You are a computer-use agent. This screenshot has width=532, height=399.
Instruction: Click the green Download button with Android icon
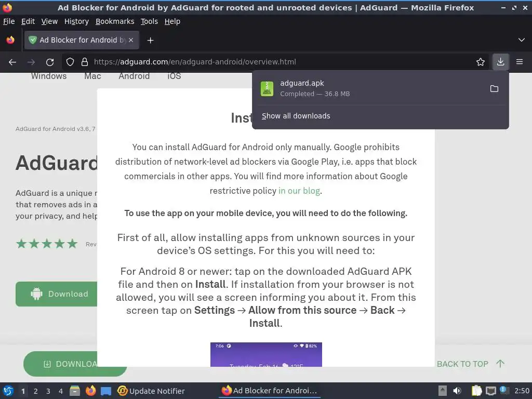click(x=56, y=294)
